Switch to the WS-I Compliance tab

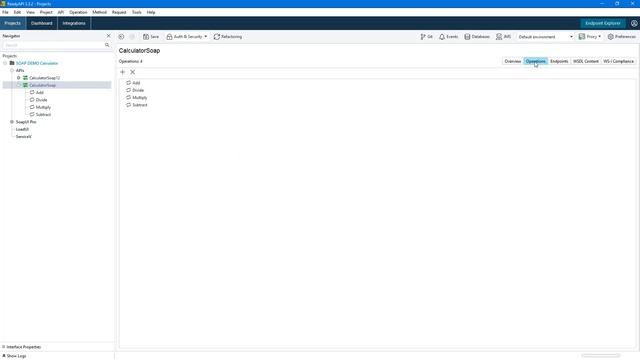pos(618,61)
